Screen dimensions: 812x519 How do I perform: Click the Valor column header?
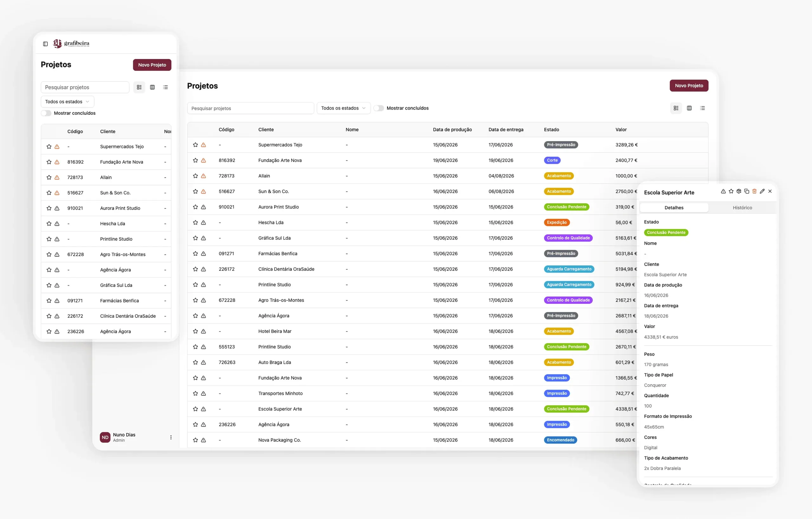(x=621, y=130)
